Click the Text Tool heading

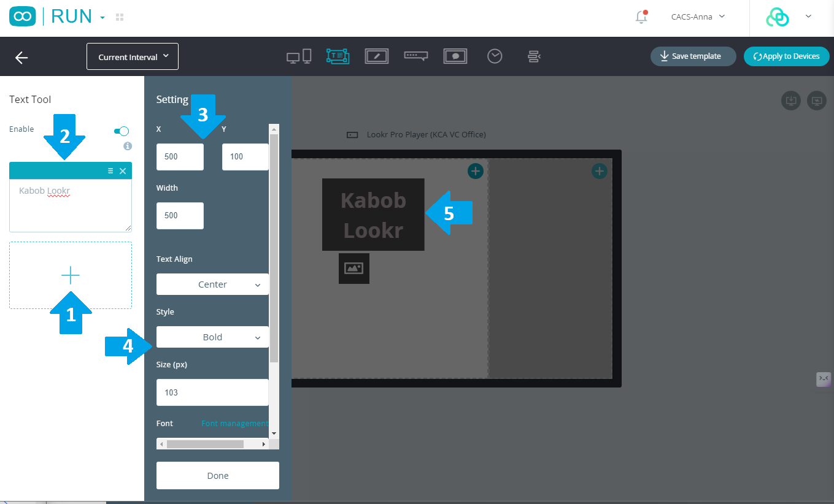coord(30,99)
